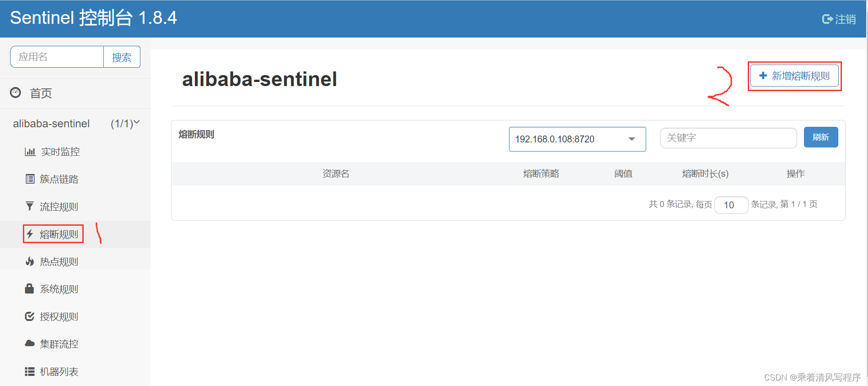This screenshot has height=386, width=868.
Task: Click 新增熔断规则 to add a rule
Action: (794, 76)
